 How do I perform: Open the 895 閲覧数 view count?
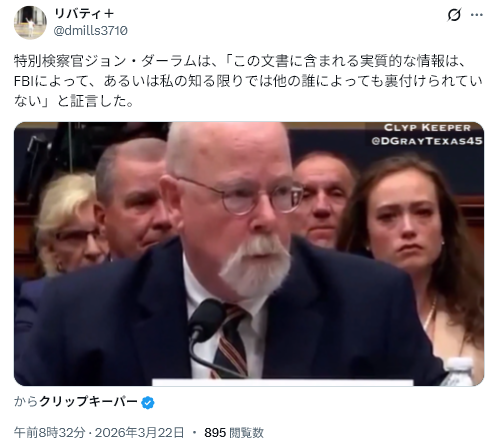pos(234,433)
